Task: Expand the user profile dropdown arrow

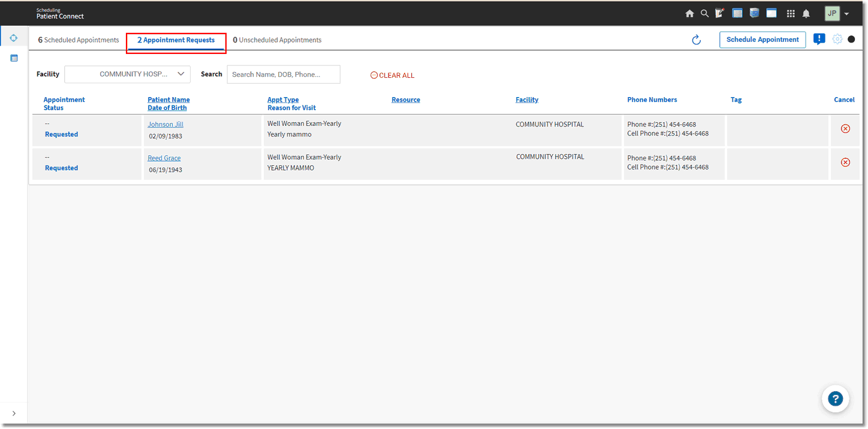Action: click(x=846, y=14)
